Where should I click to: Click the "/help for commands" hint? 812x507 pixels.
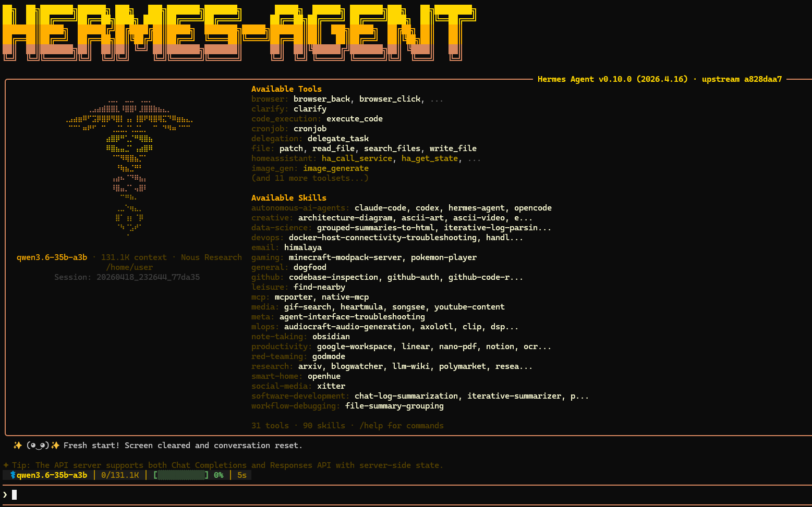pos(402,426)
